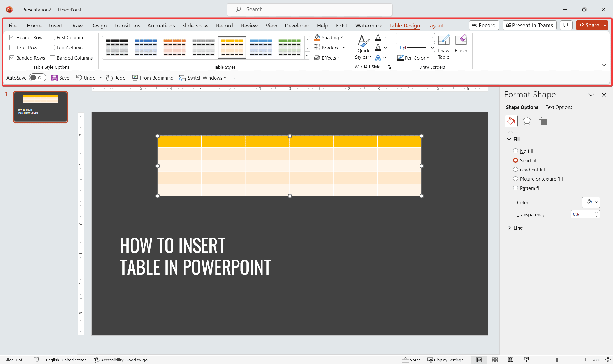Expand the Table Styles gallery
Viewport: 613px width, 364px height.
point(307,55)
